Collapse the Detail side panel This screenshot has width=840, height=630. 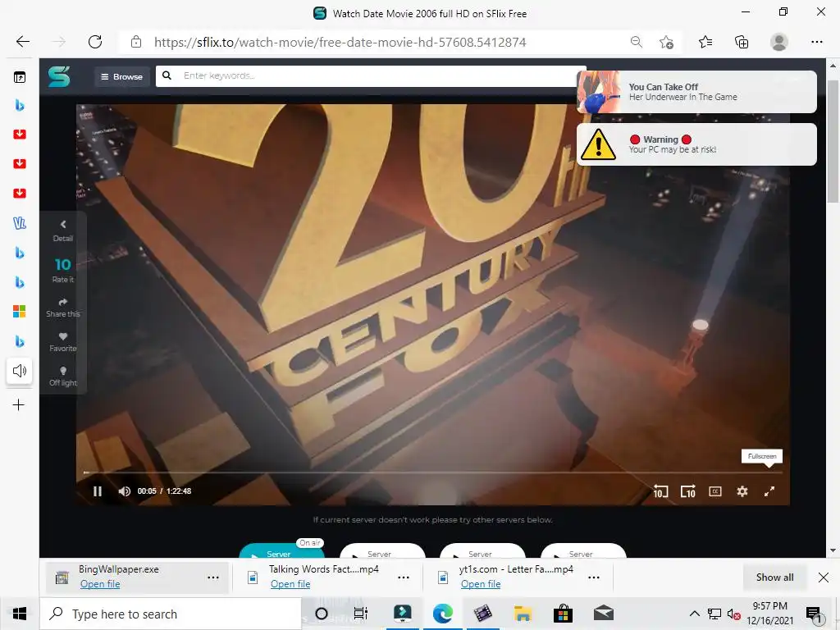[62, 231]
